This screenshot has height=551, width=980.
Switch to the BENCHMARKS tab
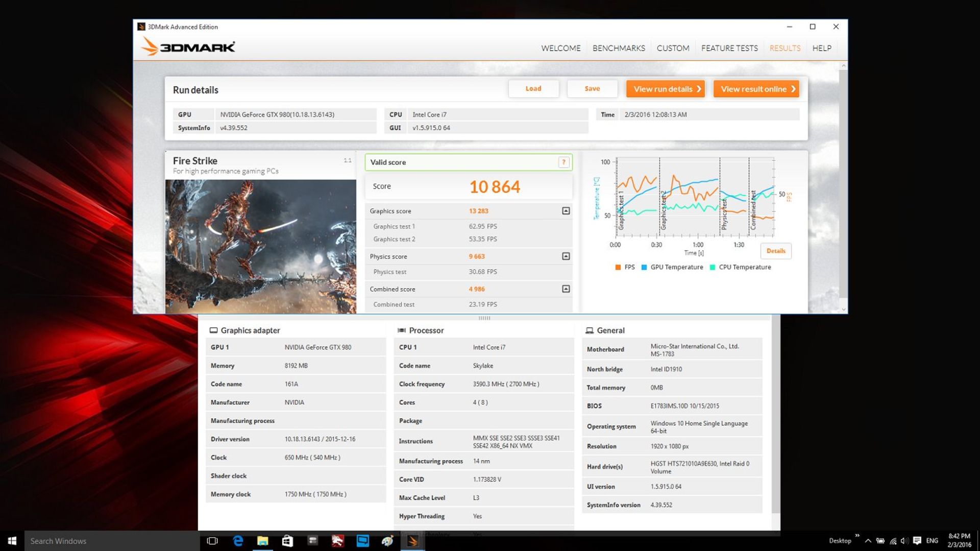tap(619, 48)
